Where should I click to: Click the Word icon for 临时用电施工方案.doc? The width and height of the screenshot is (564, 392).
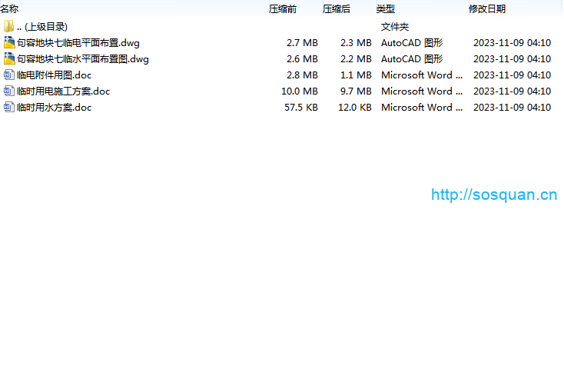(8, 91)
